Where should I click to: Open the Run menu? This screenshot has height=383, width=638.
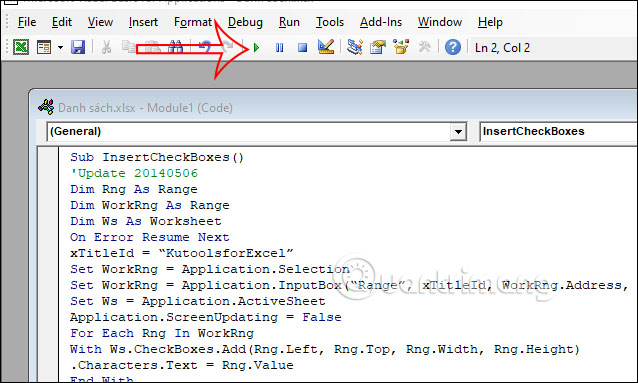[289, 22]
